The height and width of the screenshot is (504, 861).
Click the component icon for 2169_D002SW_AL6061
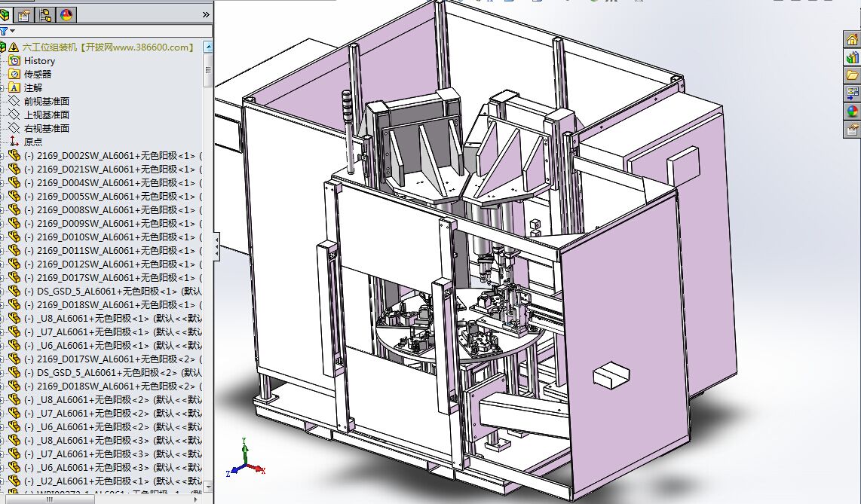[14, 156]
